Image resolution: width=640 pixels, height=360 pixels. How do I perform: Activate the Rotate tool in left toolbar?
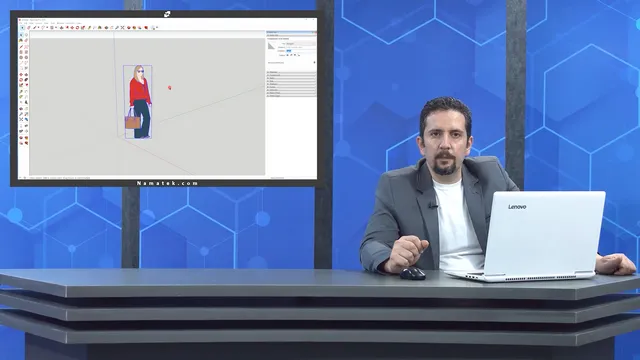pos(21,80)
